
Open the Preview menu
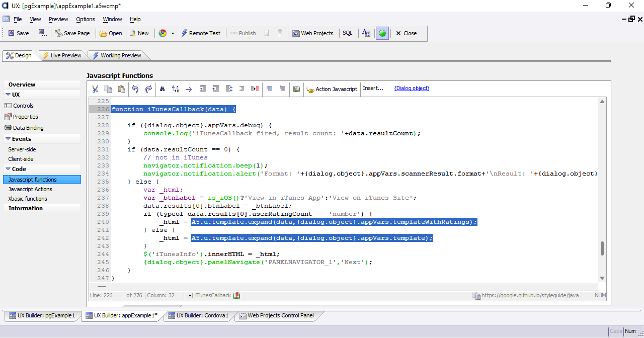click(58, 19)
